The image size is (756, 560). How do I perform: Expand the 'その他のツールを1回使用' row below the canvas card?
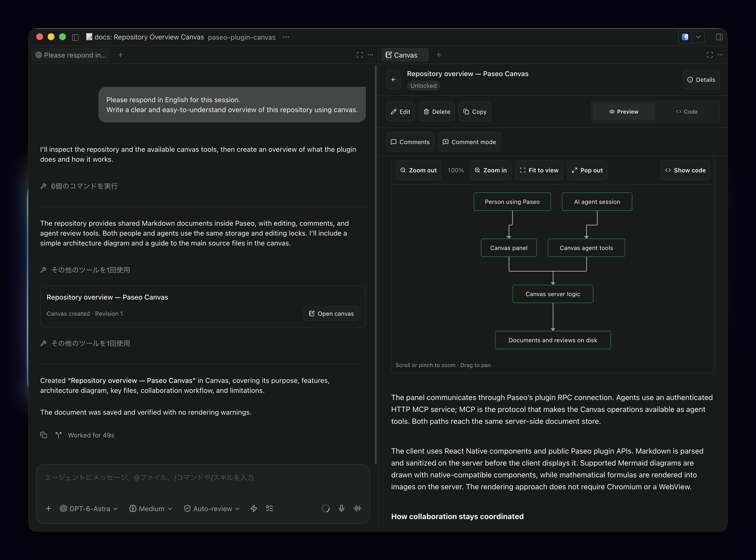click(85, 343)
